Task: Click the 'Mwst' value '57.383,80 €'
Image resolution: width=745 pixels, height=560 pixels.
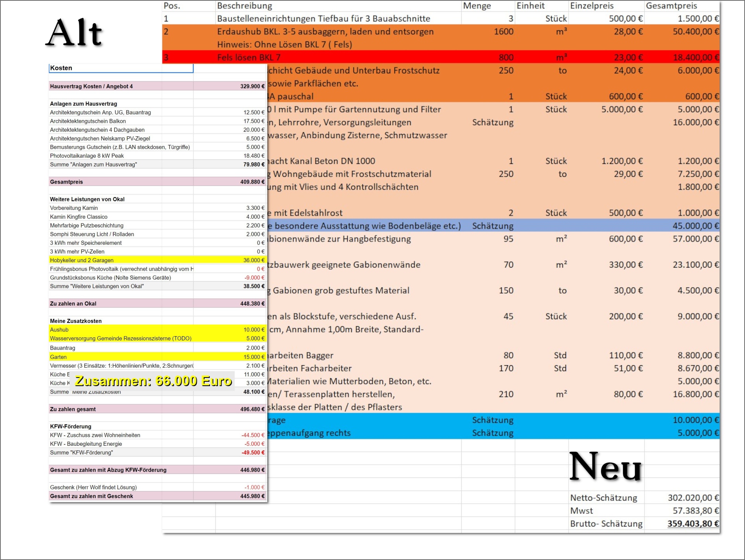Action: click(x=696, y=511)
